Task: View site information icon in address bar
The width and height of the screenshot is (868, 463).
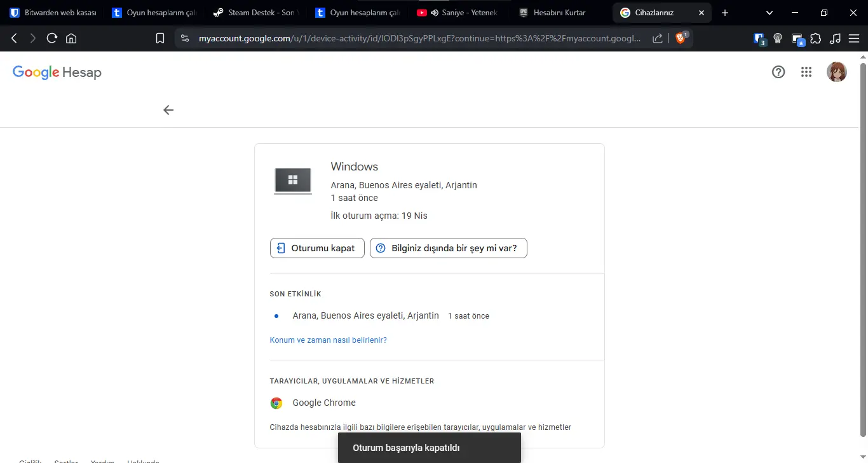Action: tap(185, 38)
